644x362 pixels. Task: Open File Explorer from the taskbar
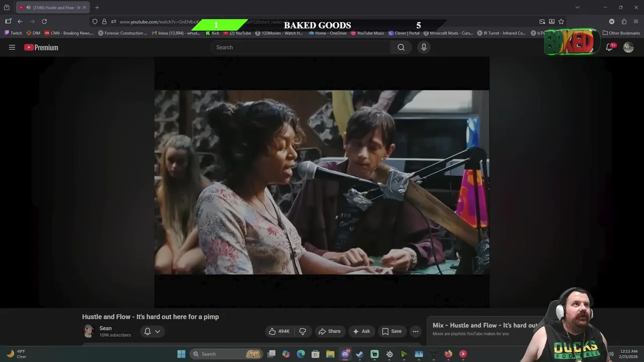(x=330, y=354)
